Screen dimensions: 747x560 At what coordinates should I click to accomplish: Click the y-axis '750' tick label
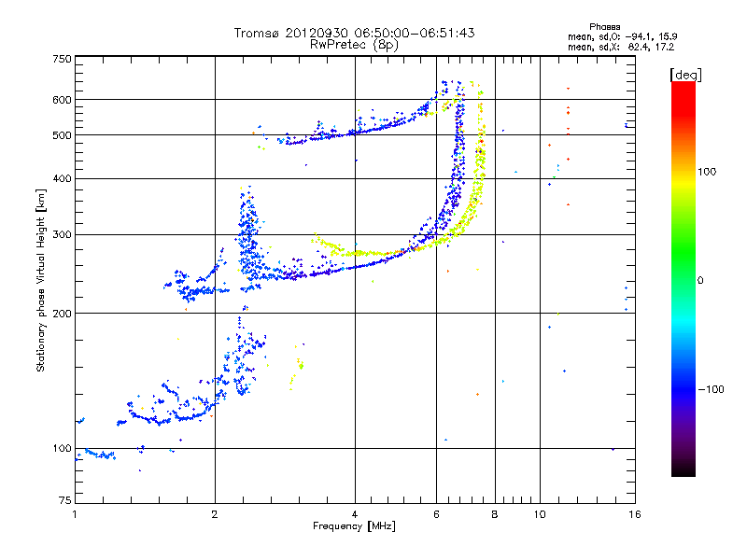click(x=62, y=59)
